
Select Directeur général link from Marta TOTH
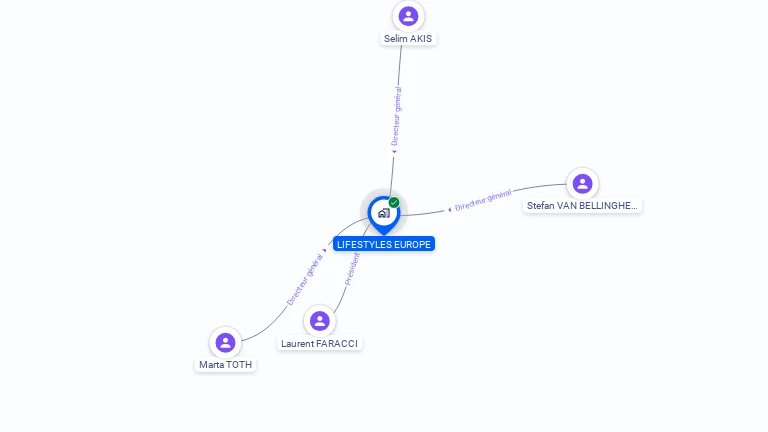[305, 280]
